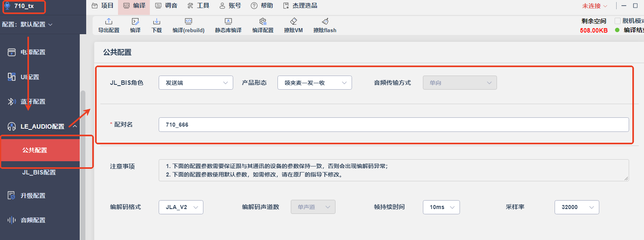Viewport: 644px width, 240px height.
Task: Click the 导出配置 export toolbar icon
Action: [109, 21]
